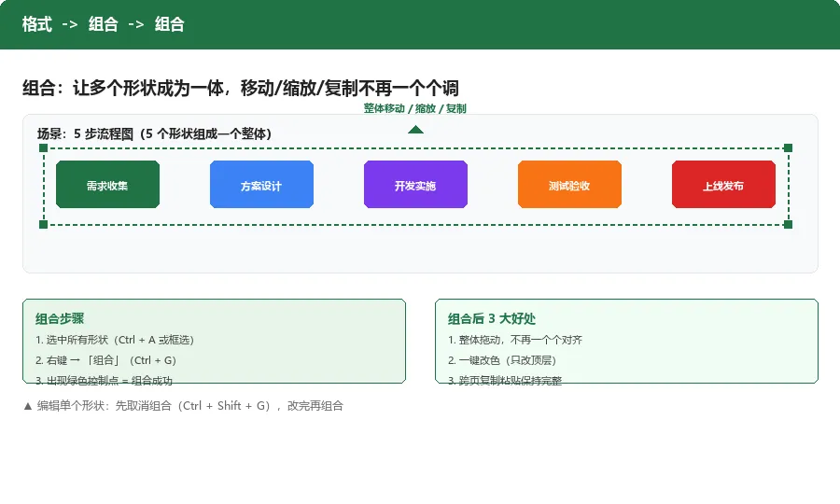Select the blue 方案设计 shape
Image resolution: width=840 pixels, height=504 pixels.
(x=261, y=184)
